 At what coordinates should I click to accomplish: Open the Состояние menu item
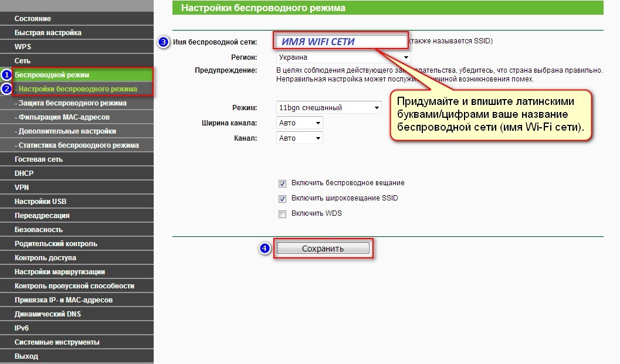pos(77,19)
